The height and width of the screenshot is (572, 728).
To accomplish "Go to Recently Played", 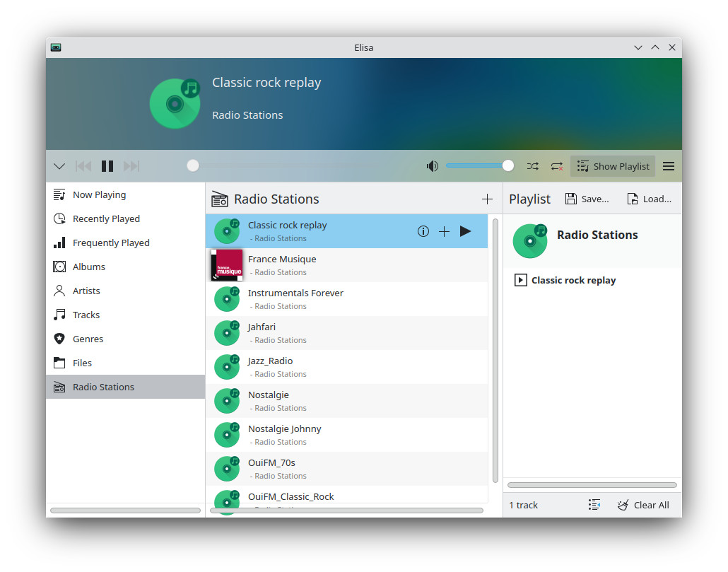I will [125, 218].
